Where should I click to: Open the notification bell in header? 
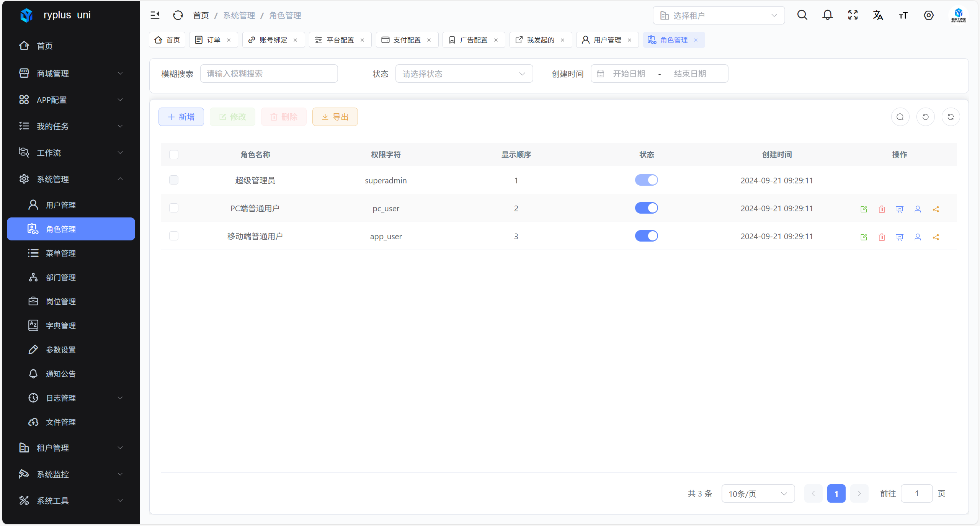pyautogui.click(x=827, y=15)
